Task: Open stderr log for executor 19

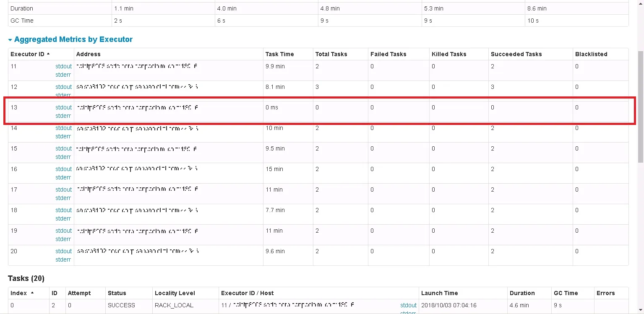Action: point(63,239)
